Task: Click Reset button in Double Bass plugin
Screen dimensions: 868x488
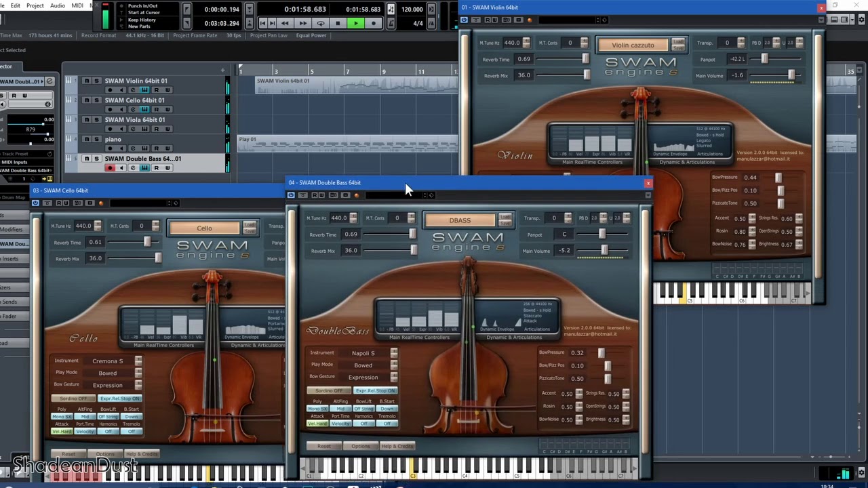Action: pyautogui.click(x=324, y=446)
